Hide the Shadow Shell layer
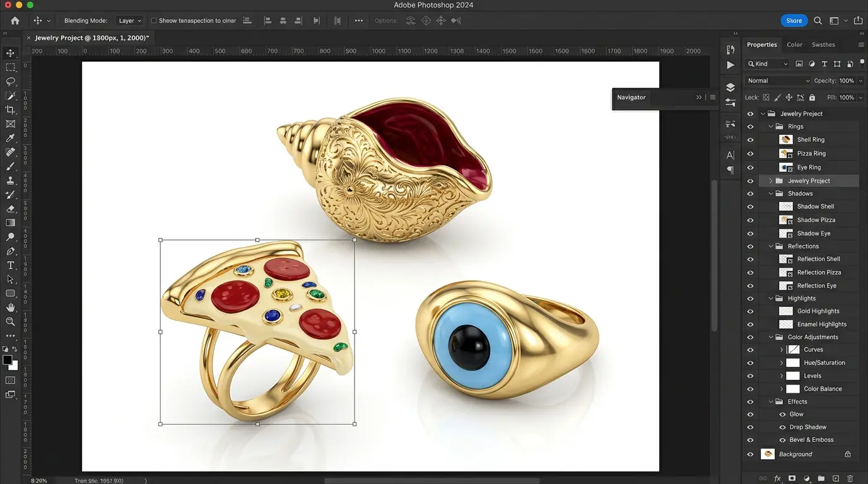The image size is (868, 484). [750, 207]
